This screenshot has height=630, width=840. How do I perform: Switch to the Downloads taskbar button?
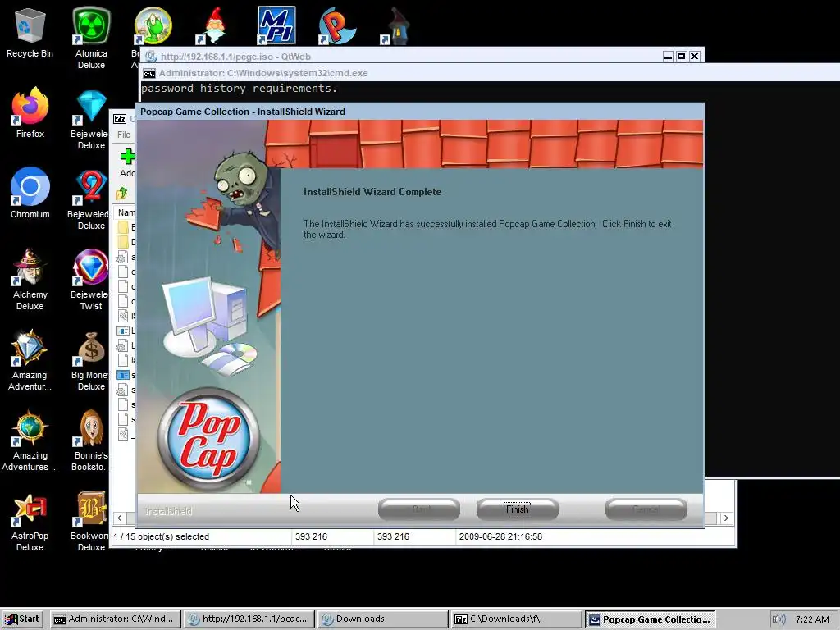click(x=383, y=619)
